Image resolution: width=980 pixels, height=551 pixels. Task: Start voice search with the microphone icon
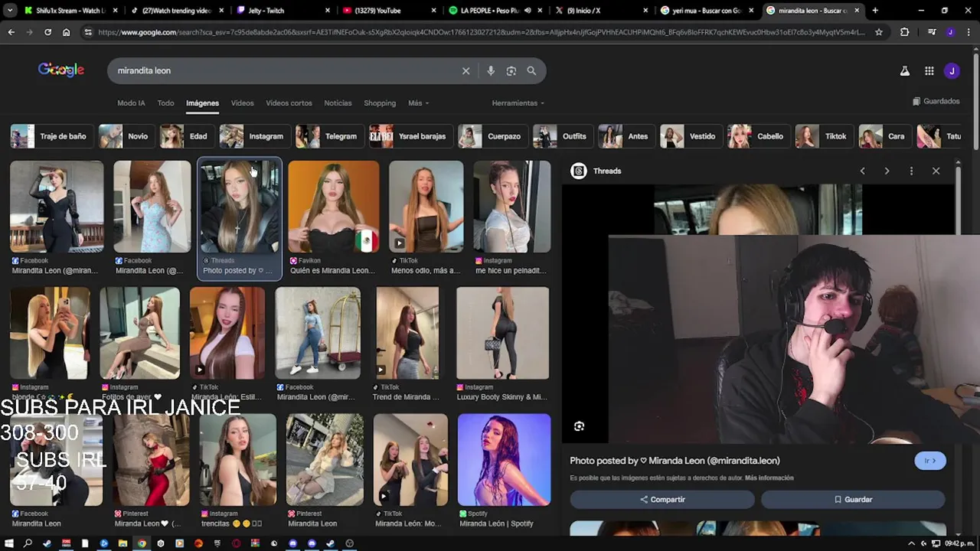(x=491, y=70)
